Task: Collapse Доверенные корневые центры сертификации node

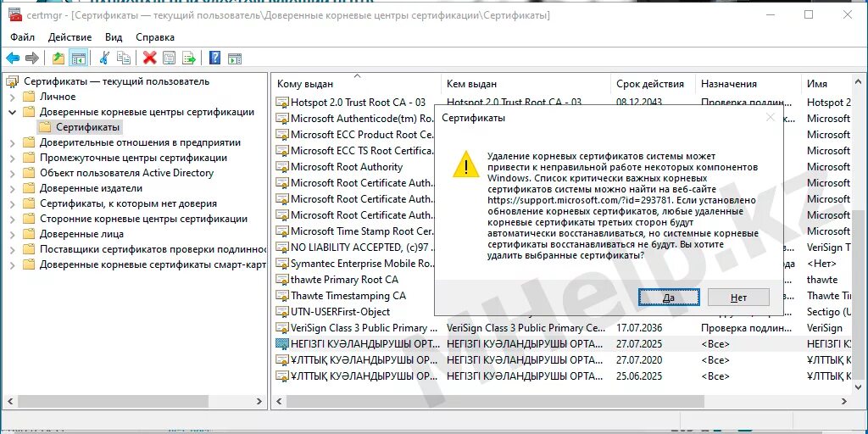Action: tap(12, 112)
